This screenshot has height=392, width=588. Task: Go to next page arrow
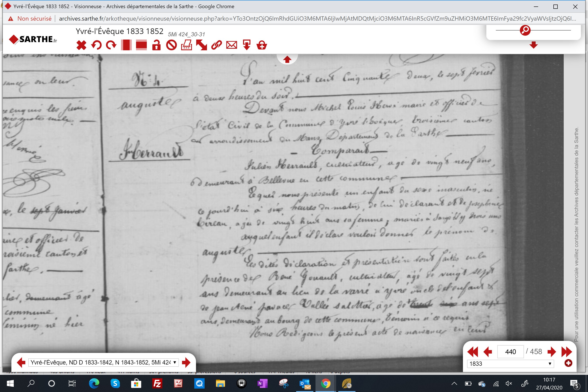coord(551,352)
